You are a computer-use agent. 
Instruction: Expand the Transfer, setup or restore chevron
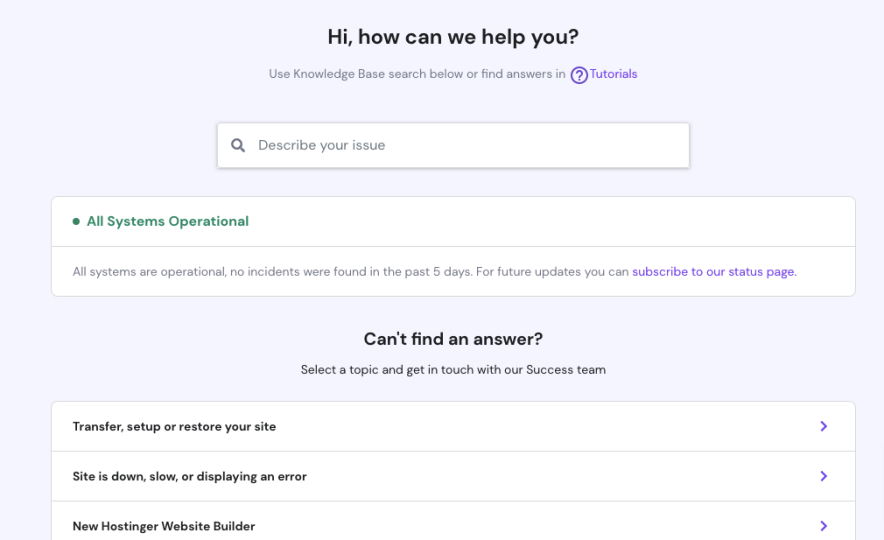click(823, 427)
